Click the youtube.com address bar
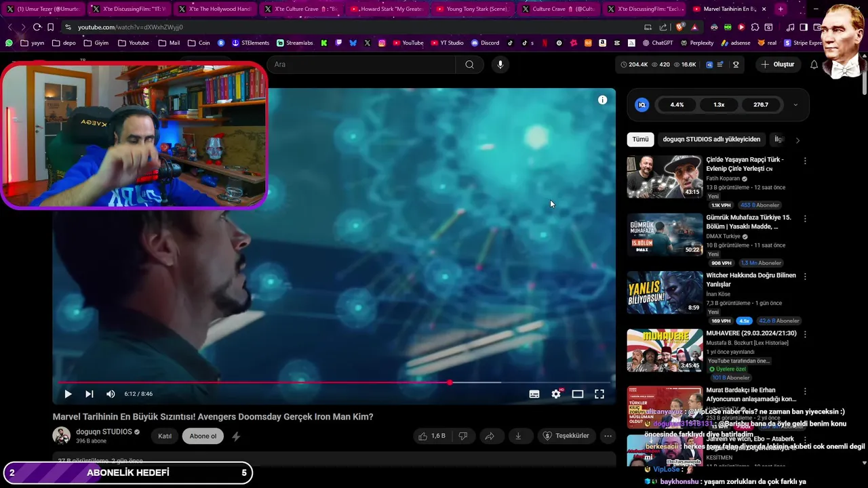Viewport: 868px width, 488px height. click(353, 27)
